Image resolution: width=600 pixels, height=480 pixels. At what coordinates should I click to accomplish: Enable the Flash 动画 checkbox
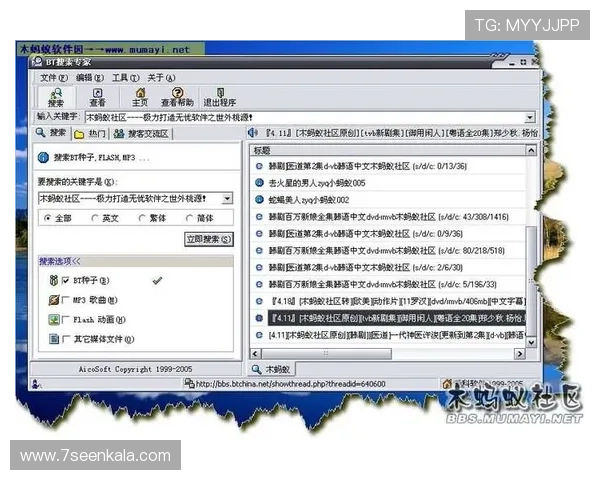65,319
